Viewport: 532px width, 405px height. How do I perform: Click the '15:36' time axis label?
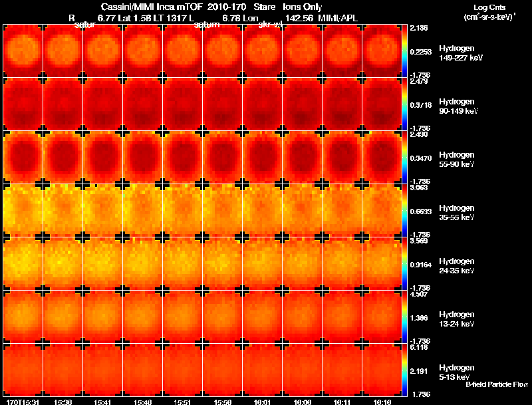click(x=63, y=402)
